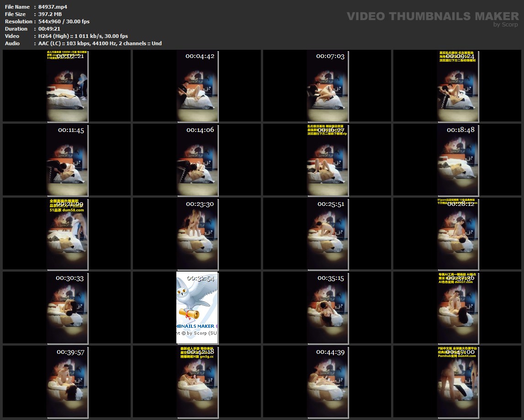
Task: Click the frame stamped 00:18:48
Action: pyautogui.click(x=458, y=160)
